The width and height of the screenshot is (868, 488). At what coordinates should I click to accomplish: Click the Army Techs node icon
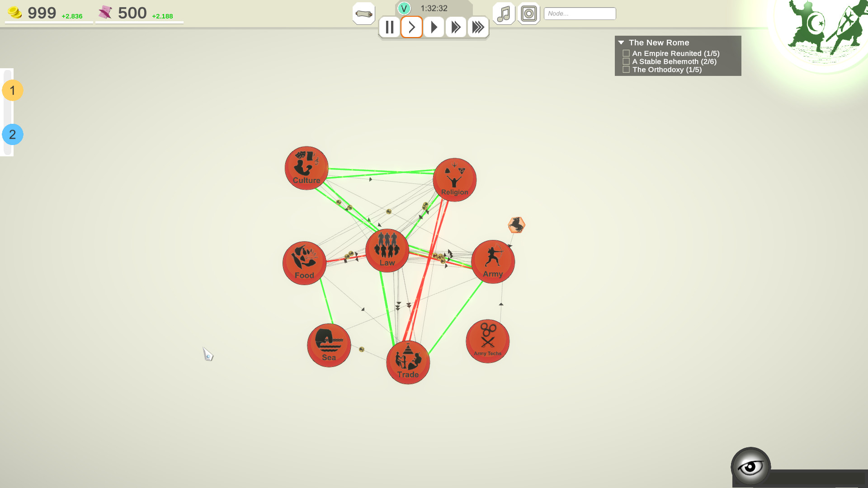(x=488, y=340)
